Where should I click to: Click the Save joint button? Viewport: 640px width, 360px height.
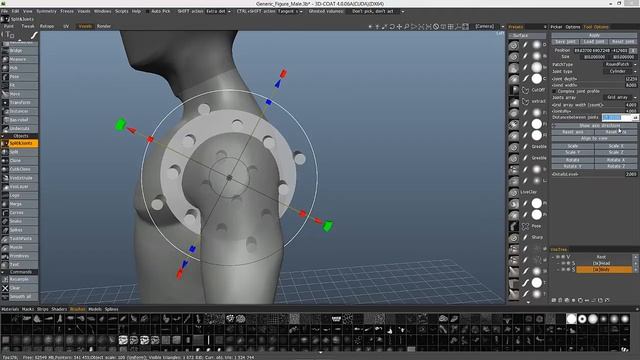(x=565, y=42)
